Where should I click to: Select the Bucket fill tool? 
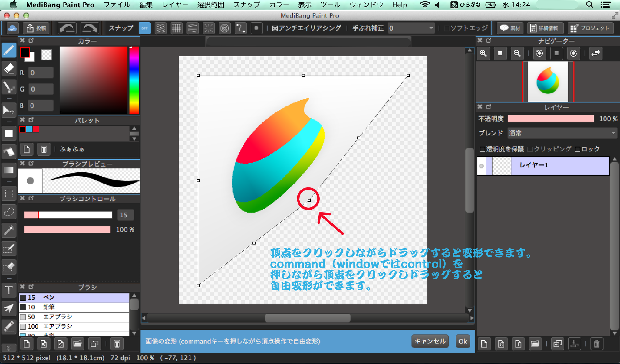(x=9, y=152)
